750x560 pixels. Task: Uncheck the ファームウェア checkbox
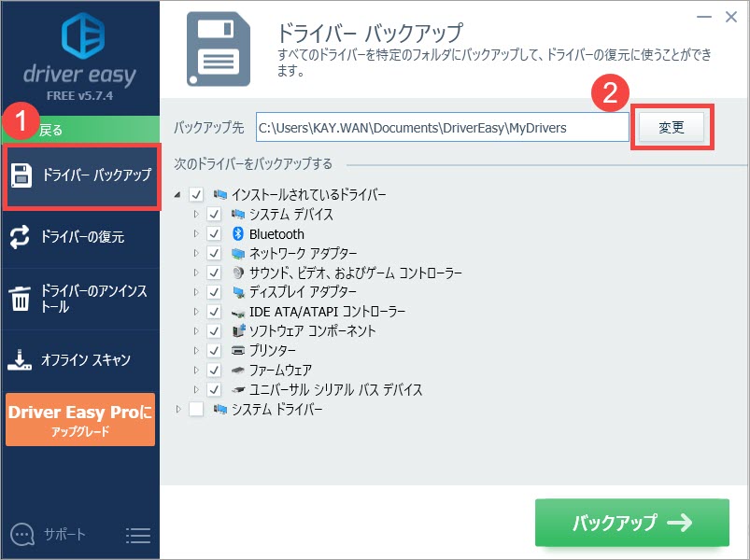pos(214,371)
